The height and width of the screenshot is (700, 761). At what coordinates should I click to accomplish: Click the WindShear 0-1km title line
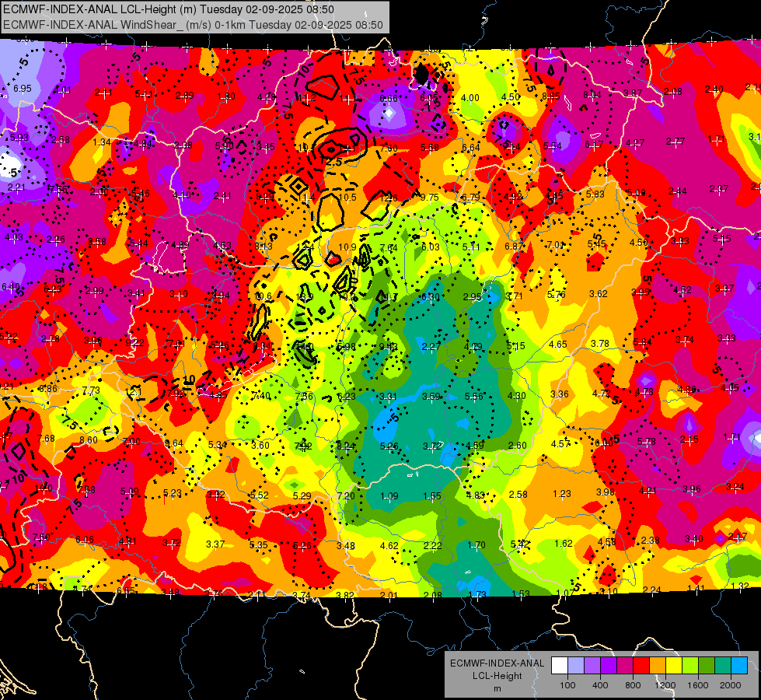pos(193,25)
